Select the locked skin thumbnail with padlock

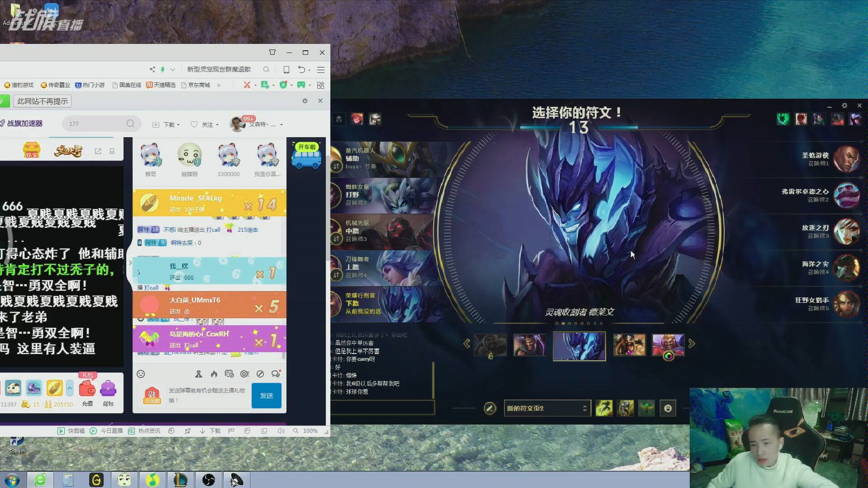pos(490,345)
